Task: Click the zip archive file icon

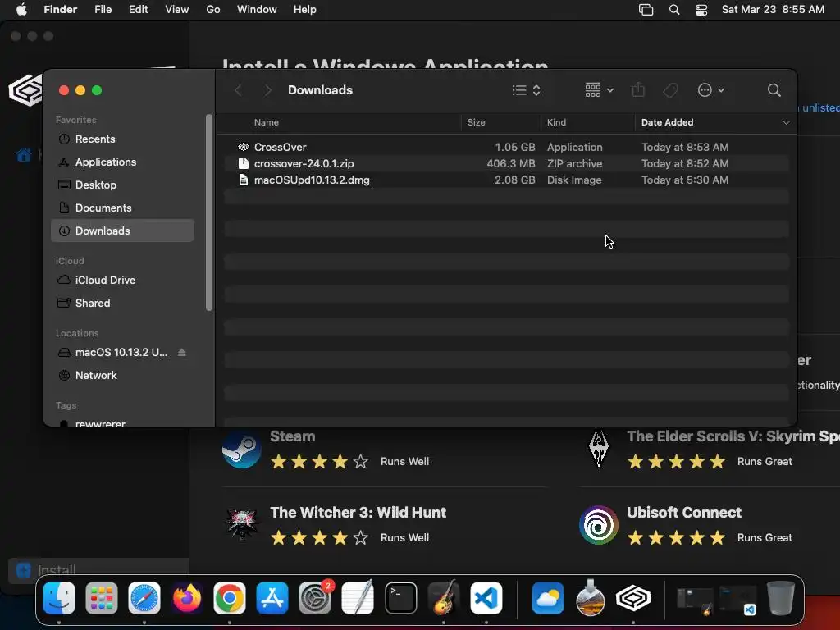Action: pos(243,163)
